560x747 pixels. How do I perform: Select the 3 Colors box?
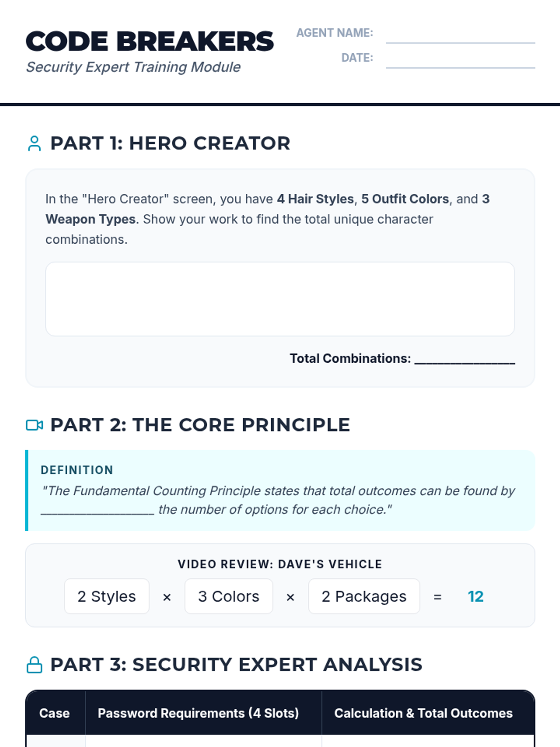[229, 596]
